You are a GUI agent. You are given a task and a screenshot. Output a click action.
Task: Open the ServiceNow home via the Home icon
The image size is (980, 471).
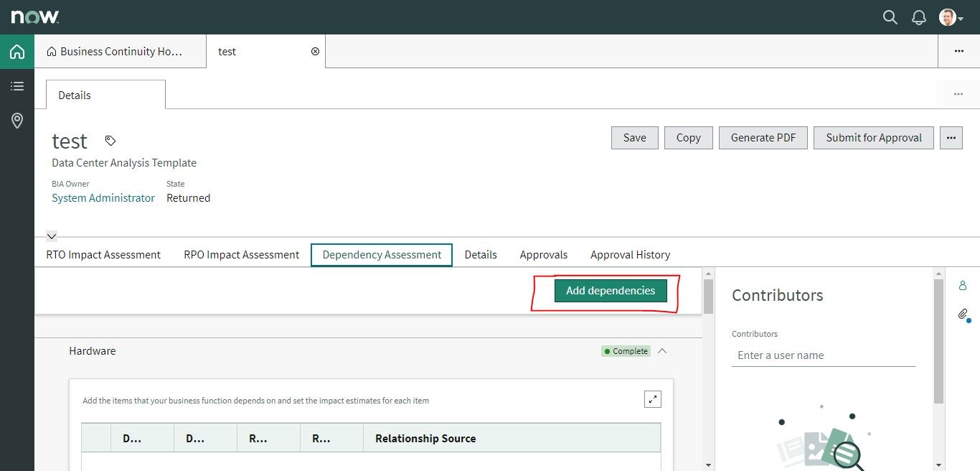click(17, 51)
